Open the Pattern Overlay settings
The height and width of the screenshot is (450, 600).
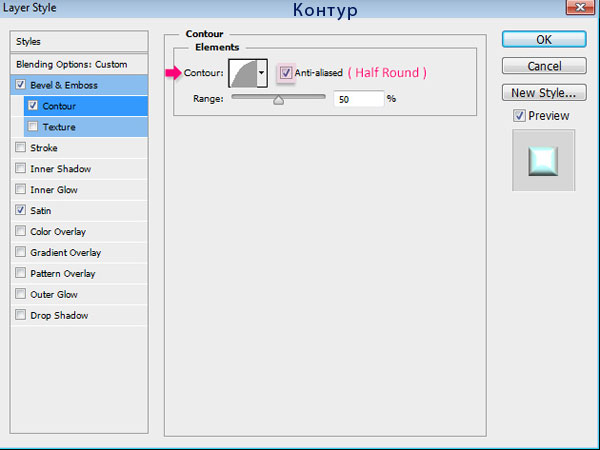79,274
